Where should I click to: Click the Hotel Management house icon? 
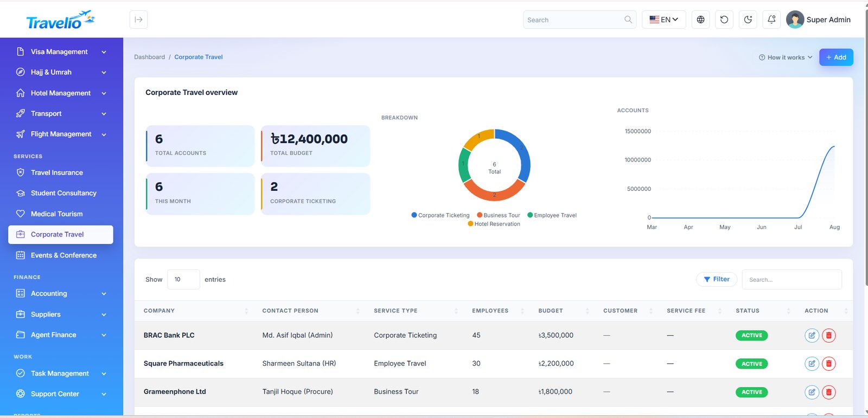point(21,93)
